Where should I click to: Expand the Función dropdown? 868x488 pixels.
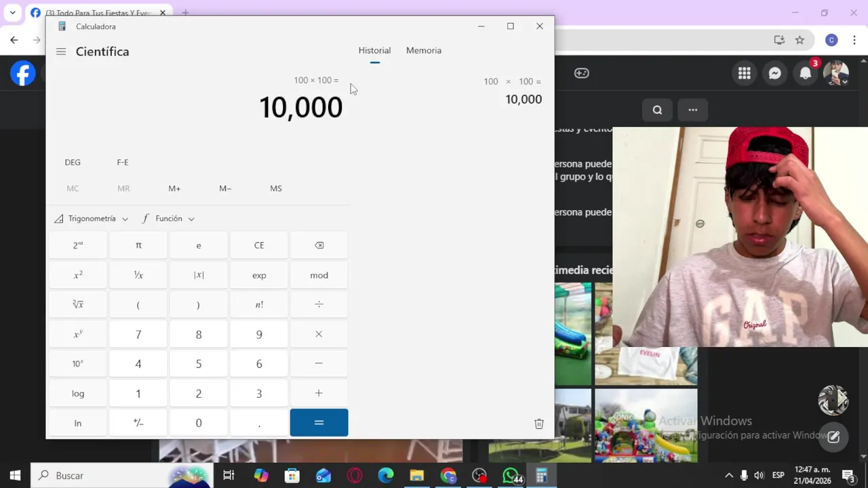pyautogui.click(x=169, y=219)
